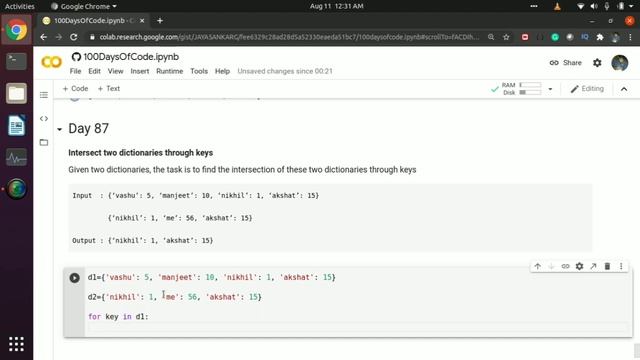Go back in Chrome
Screen dimensions: 640x360
[44, 37]
